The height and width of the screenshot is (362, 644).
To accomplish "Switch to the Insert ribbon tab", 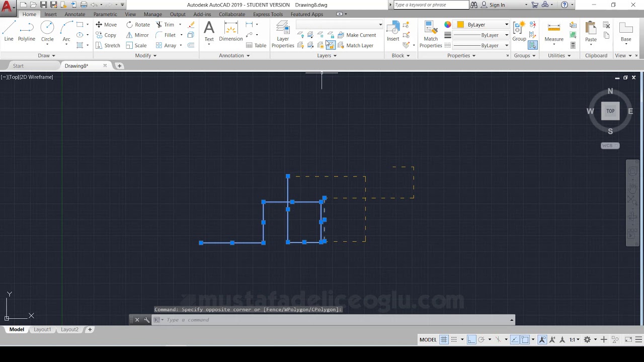I will [50, 14].
